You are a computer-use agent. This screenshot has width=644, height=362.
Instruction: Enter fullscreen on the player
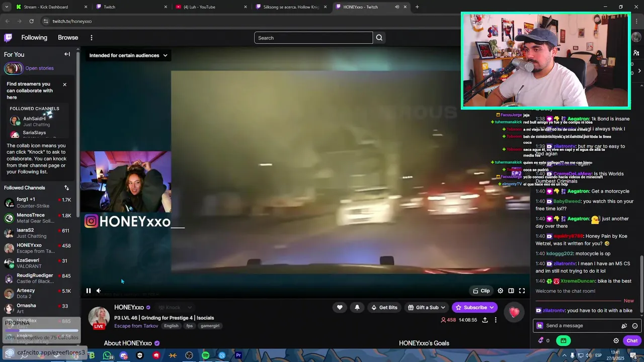[x=522, y=291]
